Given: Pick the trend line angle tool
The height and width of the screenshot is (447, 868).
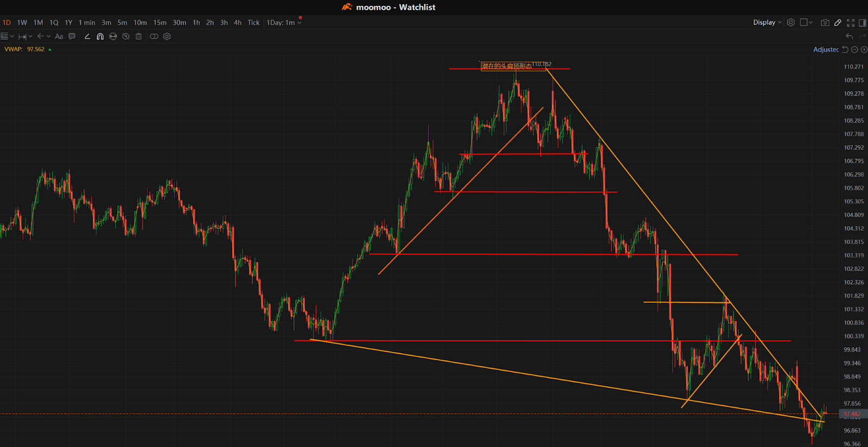Looking at the screenshot, I should pyautogui.click(x=87, y=36).
